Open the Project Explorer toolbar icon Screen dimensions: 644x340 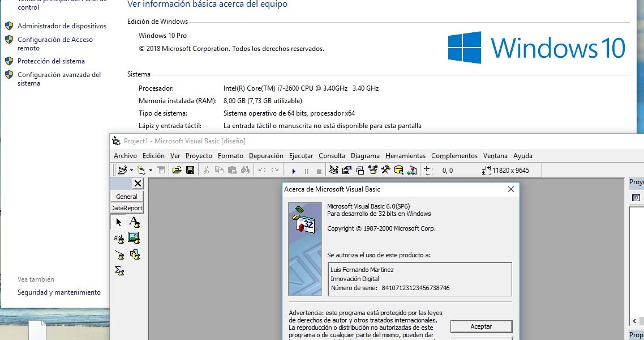point(333,170)
